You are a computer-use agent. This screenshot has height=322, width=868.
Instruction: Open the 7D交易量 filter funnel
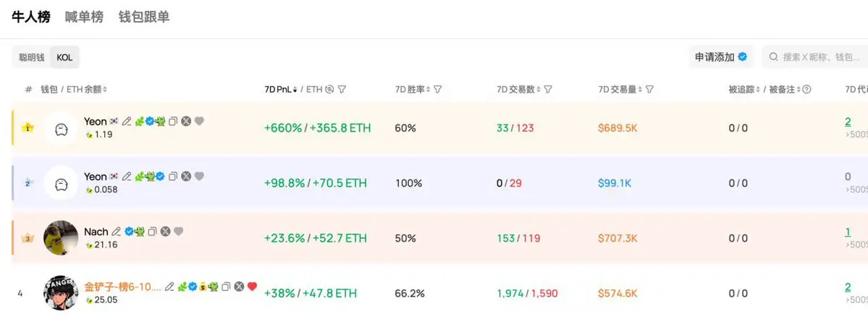(650, 89)
